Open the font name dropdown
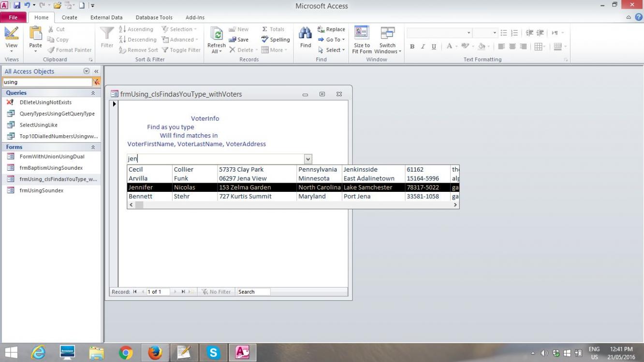The height and width of the screenshot is (362, 644). pyautogui.click(x=468, y=33)
